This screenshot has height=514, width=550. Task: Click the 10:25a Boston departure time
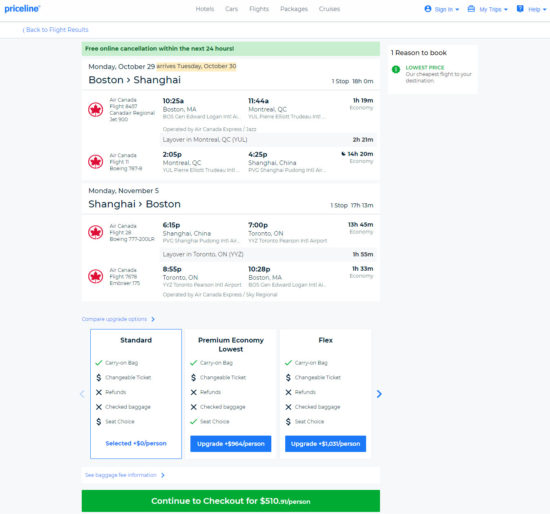coord(173,101)
